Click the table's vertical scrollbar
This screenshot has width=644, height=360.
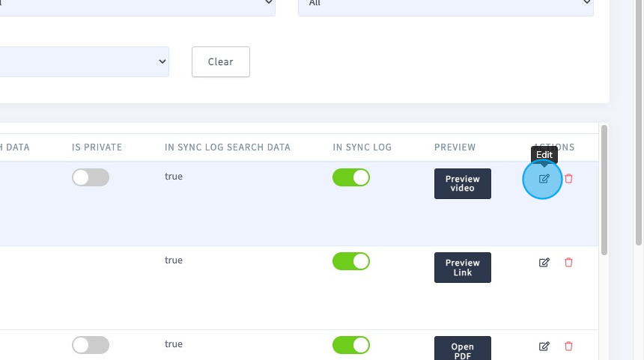604,190
